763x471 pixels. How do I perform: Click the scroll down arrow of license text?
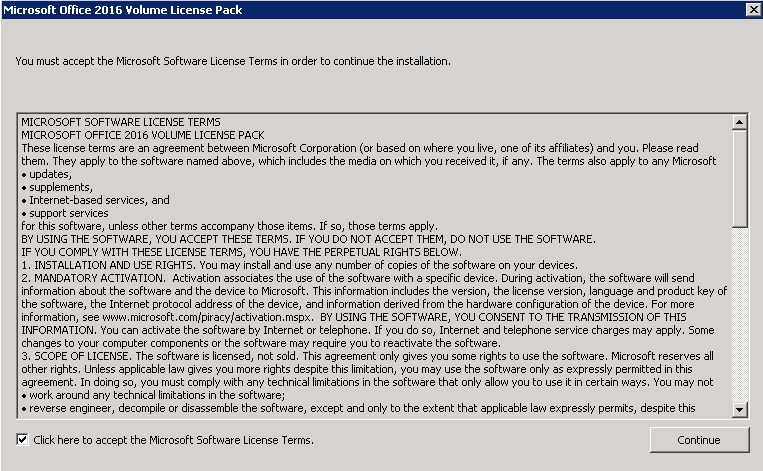tap(740, 409)
